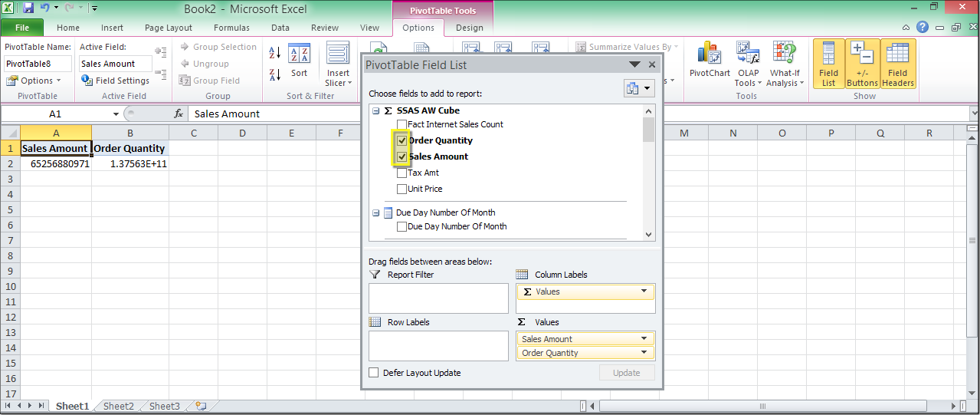Click the Group Field ribbon command

[x=209, y=81]
